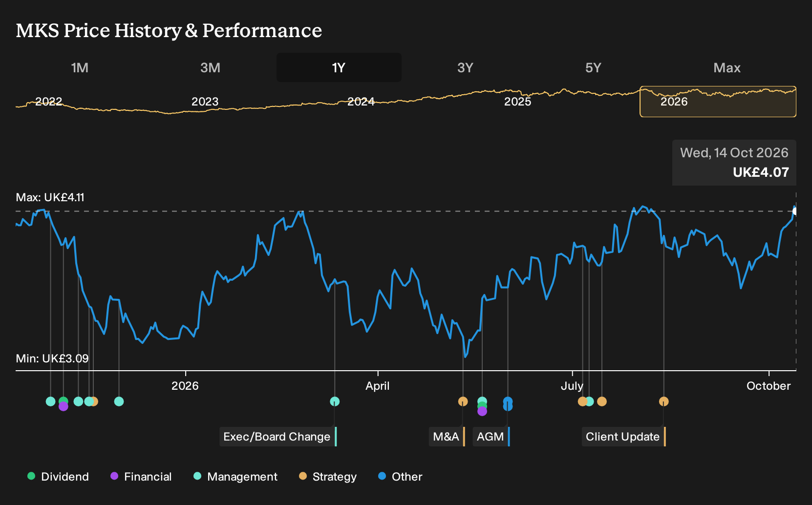This screenshot has height=505, width=812.
Task: Click the orange dot above Client Update
Action: 663,401
